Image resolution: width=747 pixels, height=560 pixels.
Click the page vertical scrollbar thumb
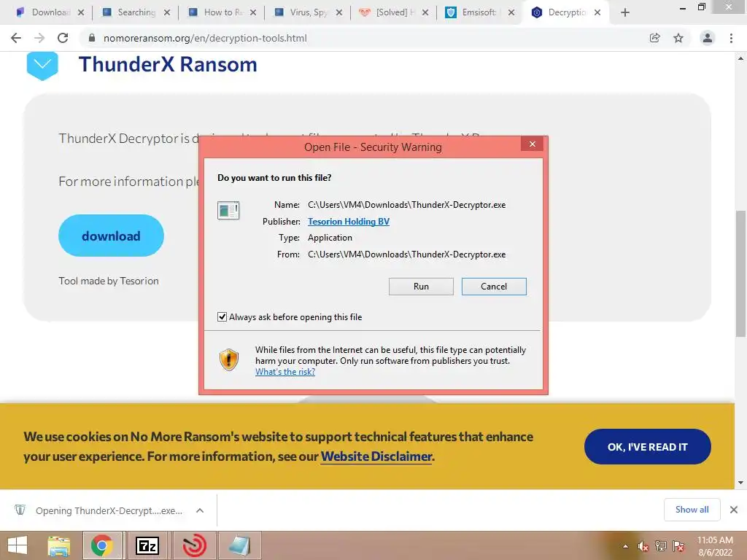point(740,274)
